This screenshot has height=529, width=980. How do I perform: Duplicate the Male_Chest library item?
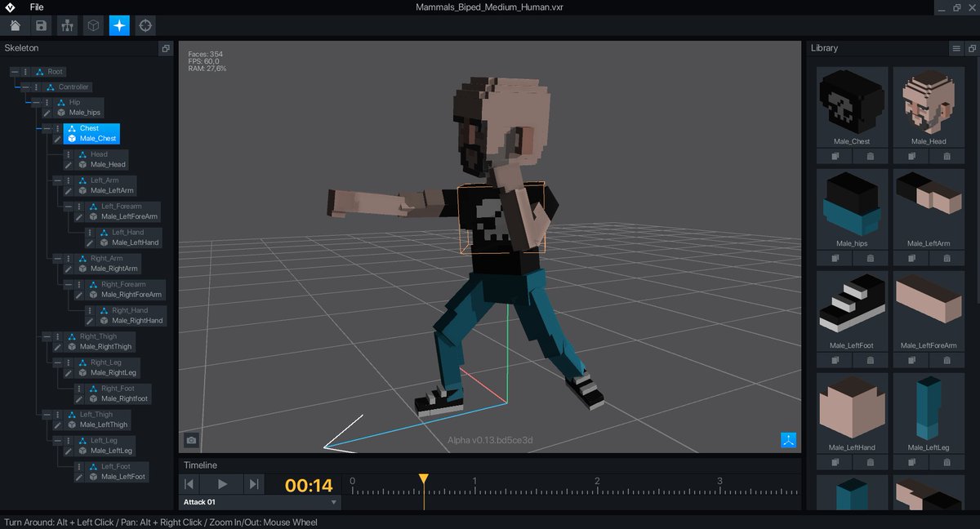835,156
